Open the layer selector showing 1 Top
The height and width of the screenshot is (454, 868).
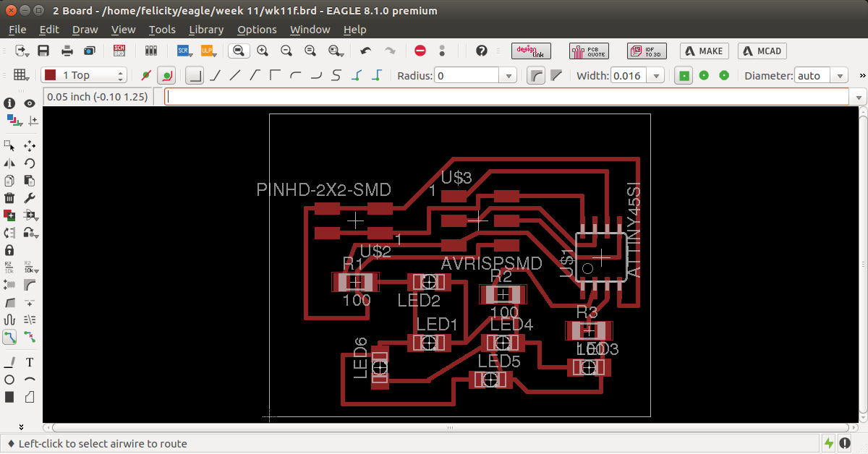[x=83, y=75]
